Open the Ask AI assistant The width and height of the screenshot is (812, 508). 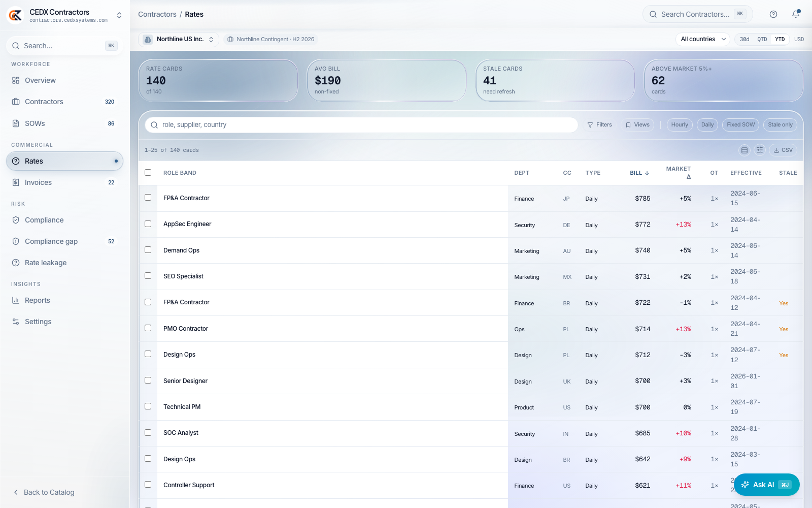tap(766, 485)
